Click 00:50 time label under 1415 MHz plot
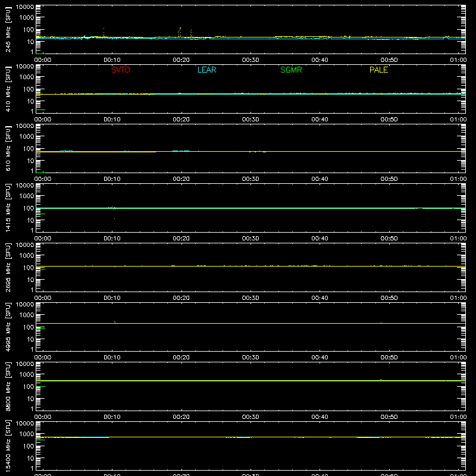The height and width of the screenshot is (476, 476). pyautogui.click(x=389, y=239)
